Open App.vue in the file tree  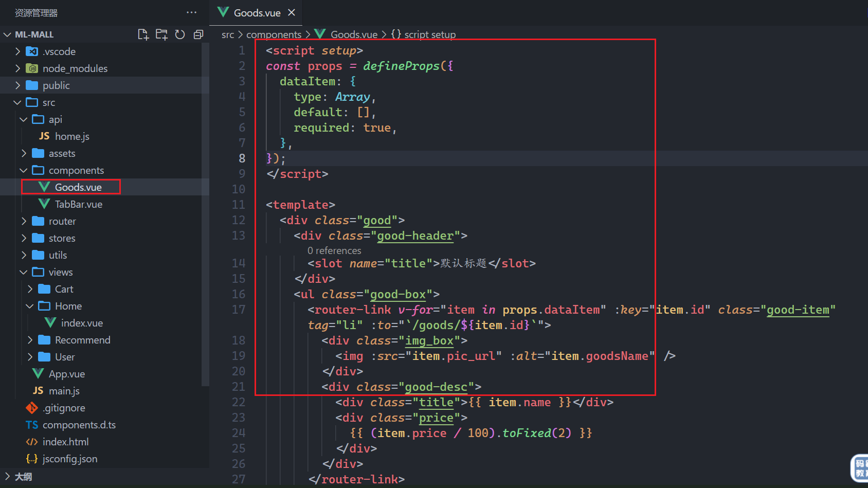[x=66, y=374]
